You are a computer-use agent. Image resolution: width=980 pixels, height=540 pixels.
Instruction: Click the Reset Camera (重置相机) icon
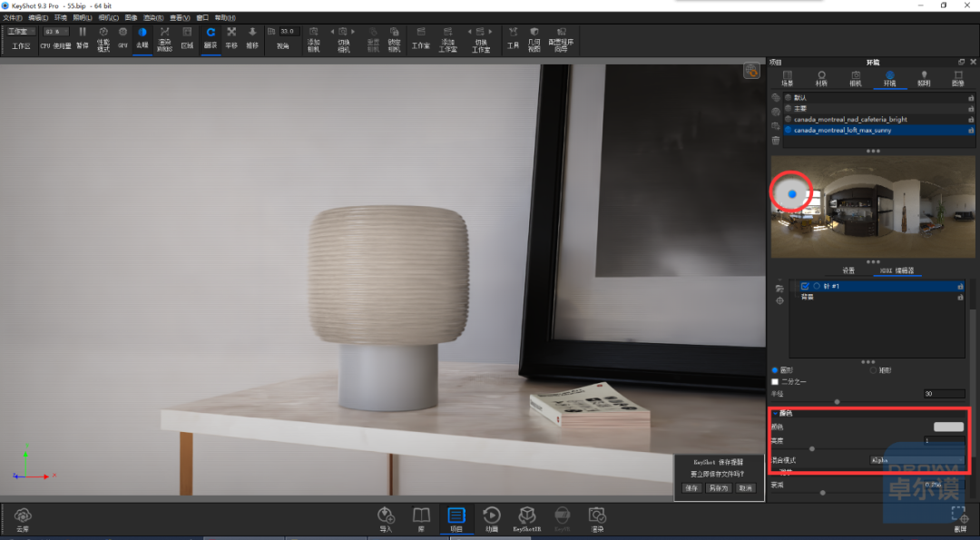pyautogui.click(x=373, y=32)
